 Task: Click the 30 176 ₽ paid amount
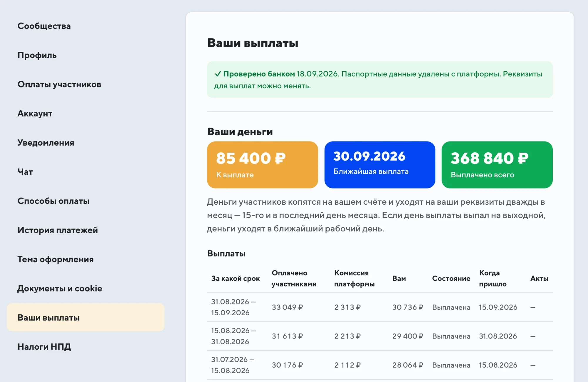point(287,365)
